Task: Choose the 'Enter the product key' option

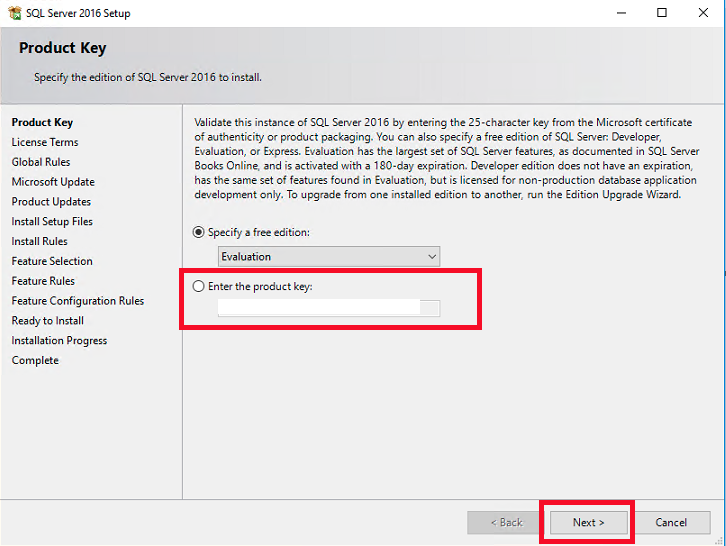Action: click(x=198, y=286)
